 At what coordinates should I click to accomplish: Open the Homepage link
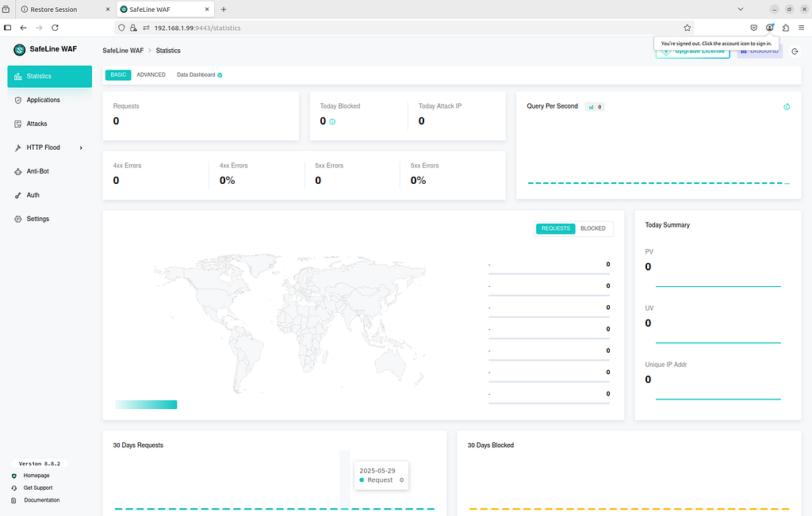[36, 476]
